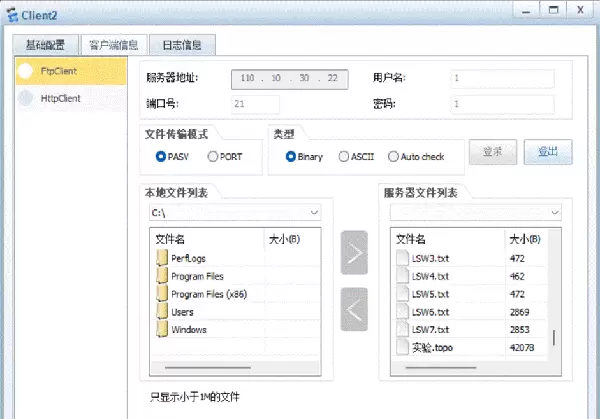Expand the server directory dropdown

click(554, 213)
